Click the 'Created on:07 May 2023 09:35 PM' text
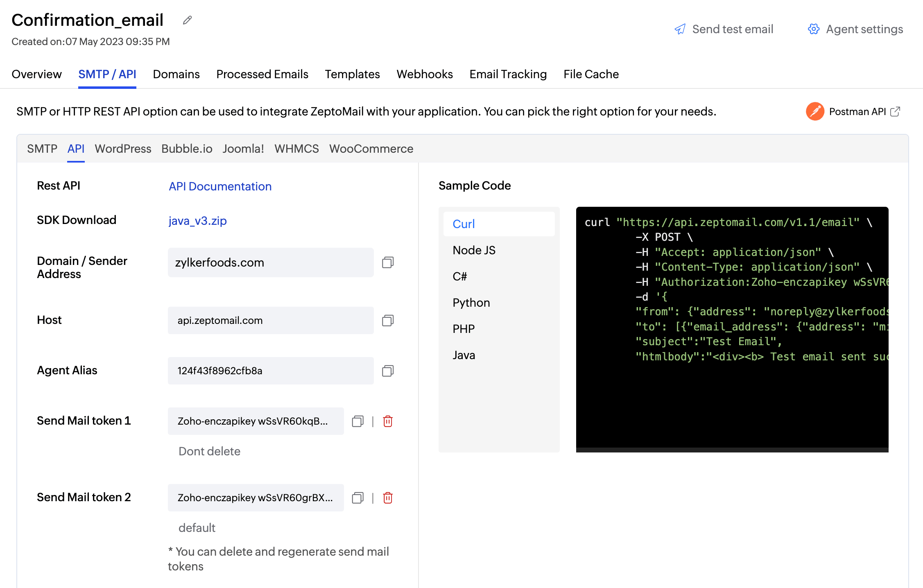923x588 pixels. pyautogui.click(x=90, y=42)
